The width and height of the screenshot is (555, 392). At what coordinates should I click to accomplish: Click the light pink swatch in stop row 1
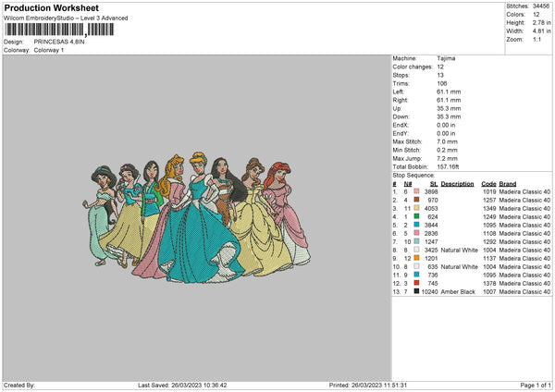click(x=416, y=191)
